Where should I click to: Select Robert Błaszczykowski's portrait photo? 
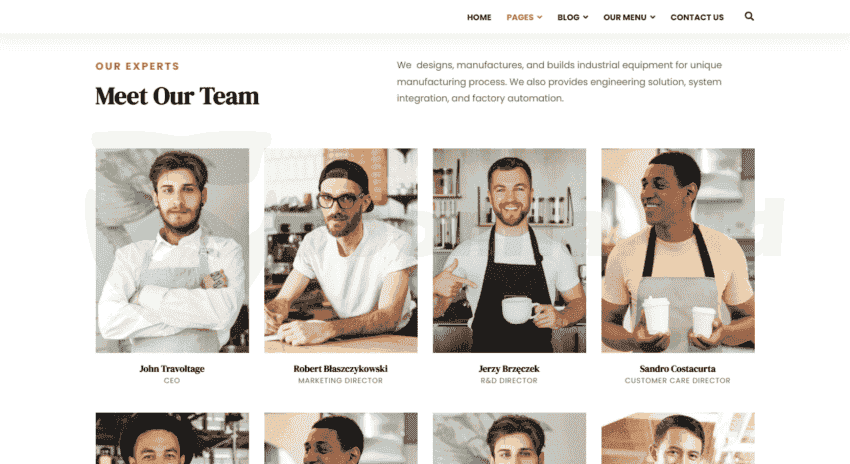(x=341, y=250)
